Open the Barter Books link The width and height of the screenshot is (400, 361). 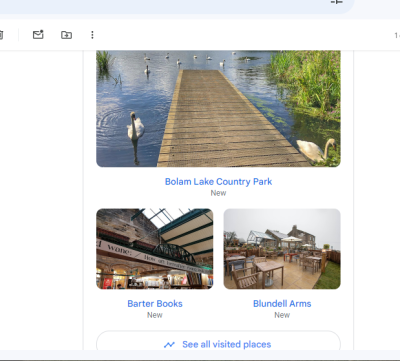(x=155, y=304)
